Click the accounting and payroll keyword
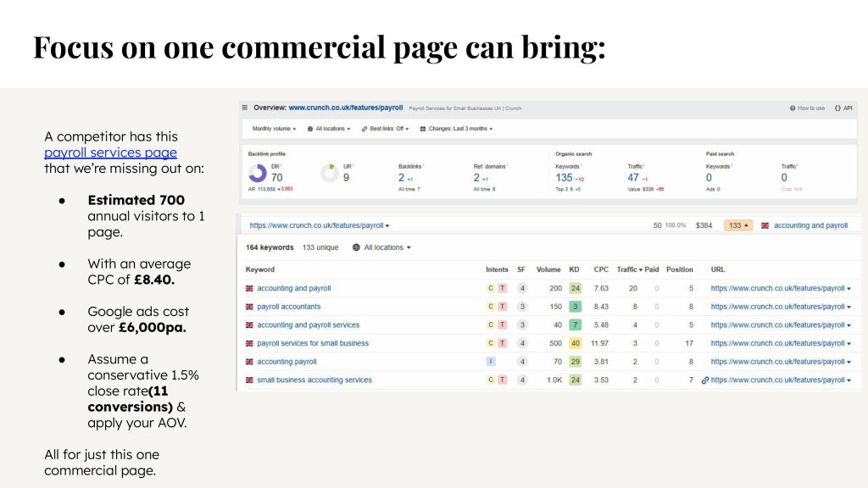This screenshot has width=868, height=488. point(294,288)
